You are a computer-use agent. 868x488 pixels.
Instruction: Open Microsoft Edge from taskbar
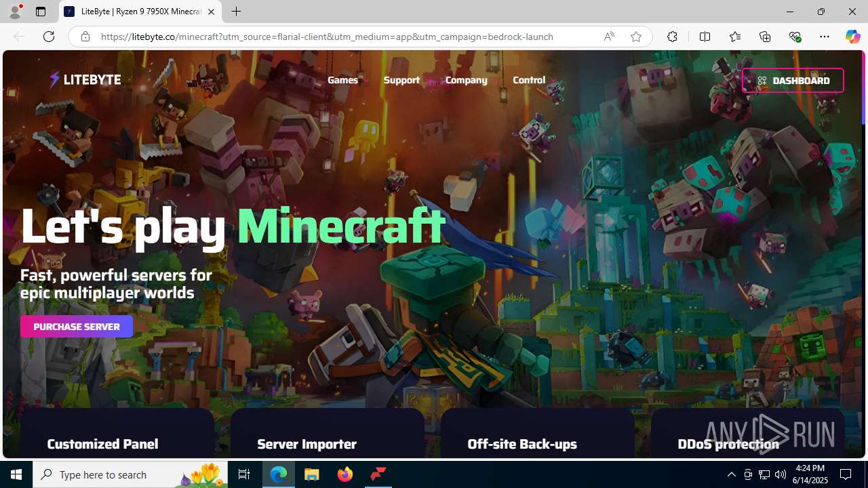pyautogui.click(x=279, y=474)
